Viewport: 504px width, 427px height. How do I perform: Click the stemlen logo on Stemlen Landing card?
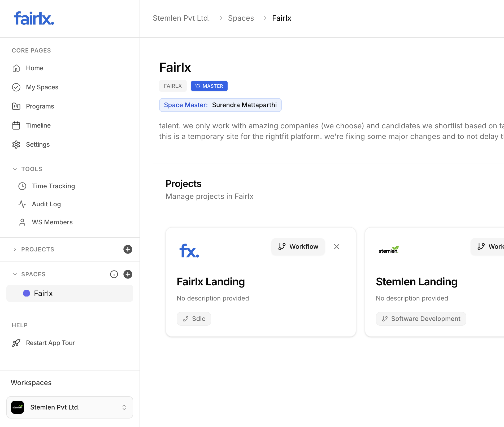coord(389,250)
